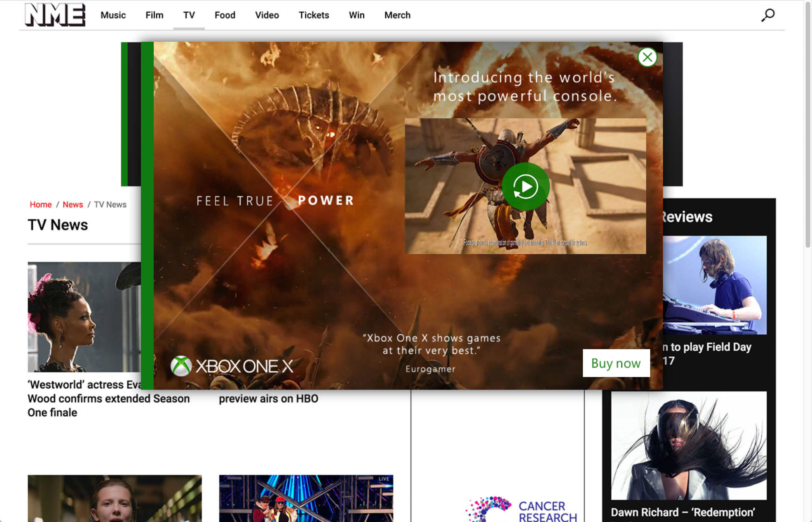Follow the Home breadcrumb link
The width and height of the screenshot is (812, 522).
[x=41, y=204]
